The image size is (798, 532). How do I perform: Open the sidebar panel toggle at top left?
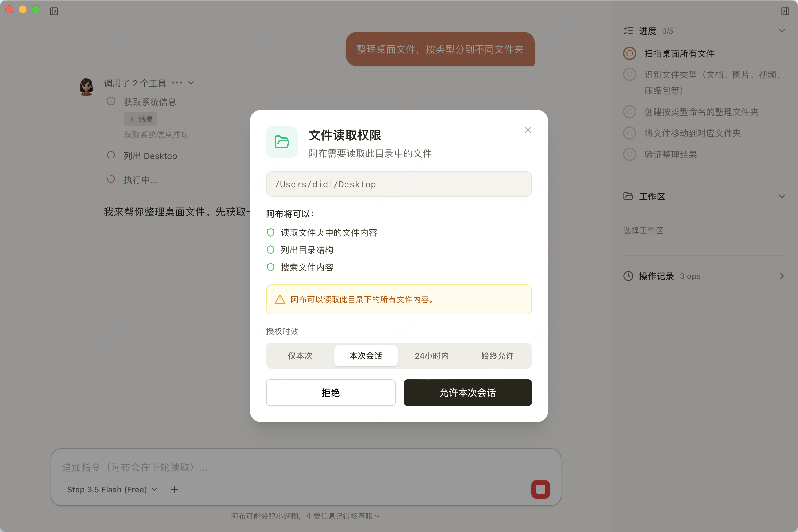[x=54, y=11]
